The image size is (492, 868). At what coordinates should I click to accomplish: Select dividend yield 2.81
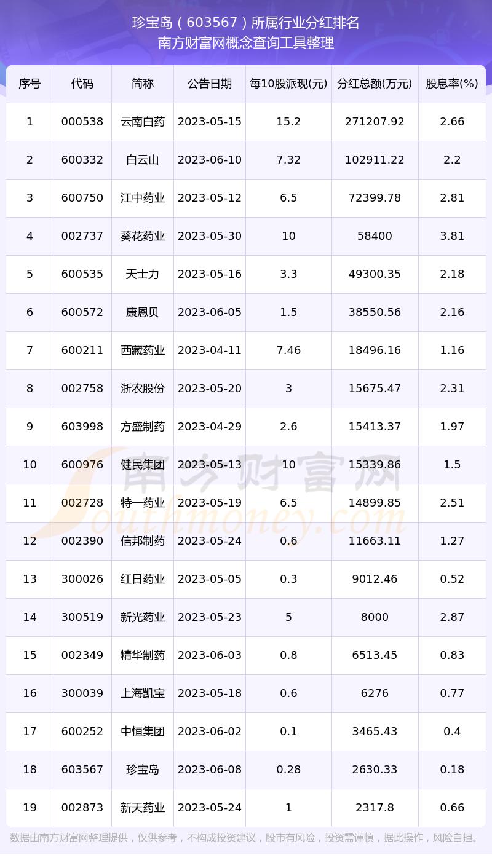452,198
